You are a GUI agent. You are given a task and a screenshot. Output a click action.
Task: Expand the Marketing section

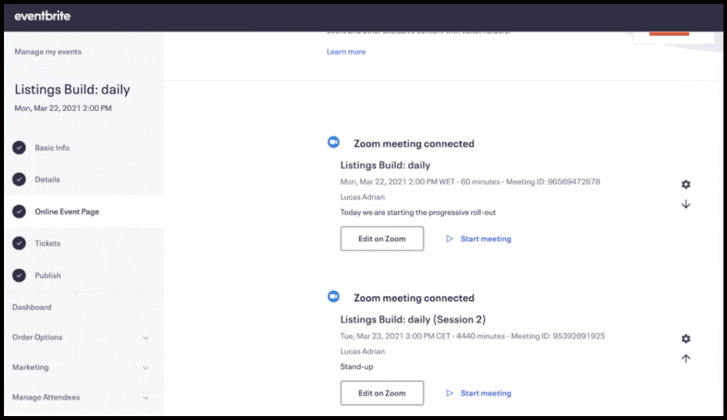pos(146,368)
